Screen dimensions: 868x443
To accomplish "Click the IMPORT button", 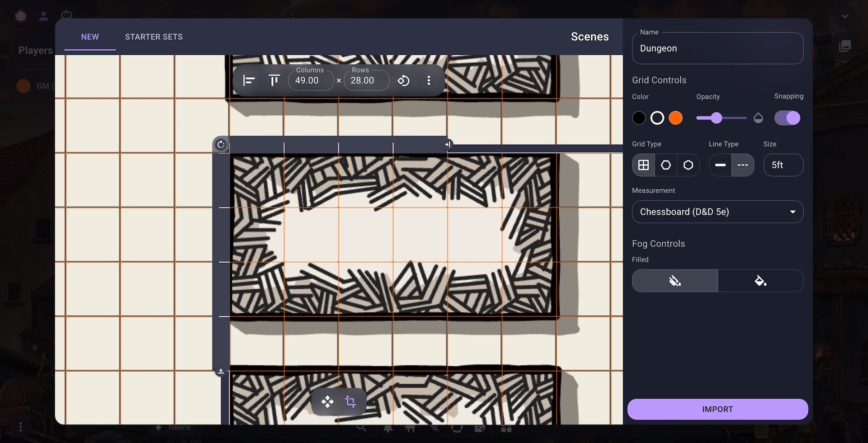I will [x=717, y=409].
